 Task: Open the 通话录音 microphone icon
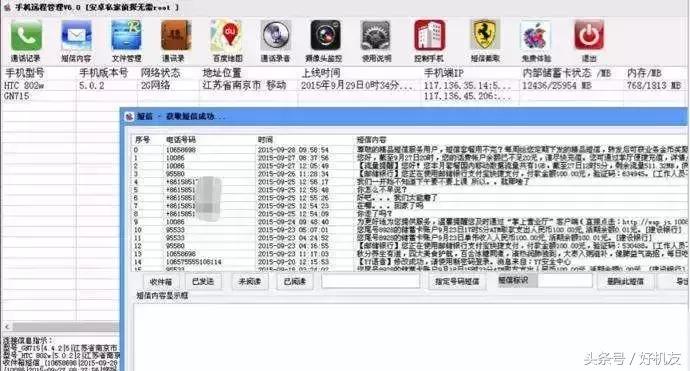[x=276, y=35]
